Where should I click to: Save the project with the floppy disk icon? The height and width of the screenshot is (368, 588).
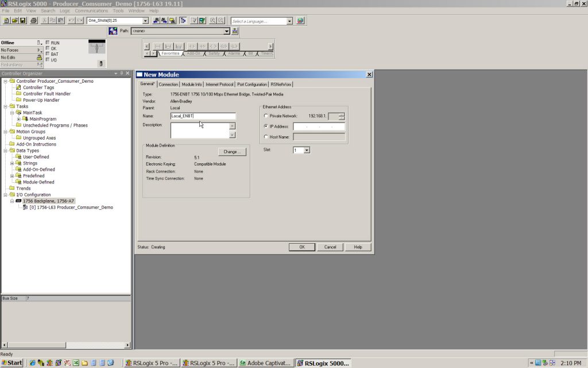point(22,21)
